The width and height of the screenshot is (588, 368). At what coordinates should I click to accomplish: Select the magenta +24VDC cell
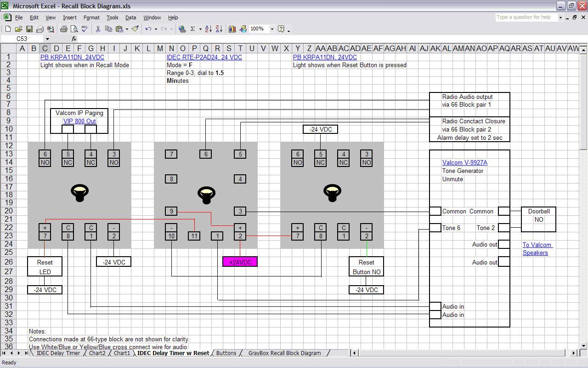(240, 262)
